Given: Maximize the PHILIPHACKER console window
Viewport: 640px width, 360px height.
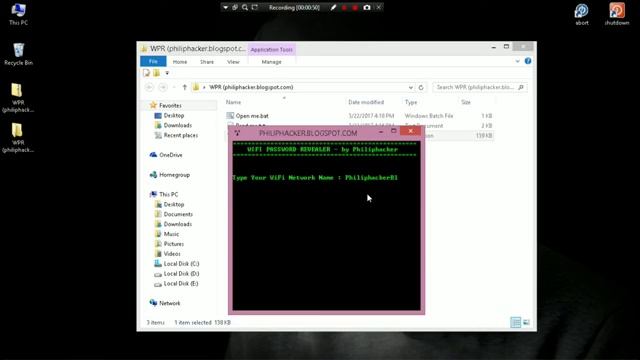Looking at the screenshot, I should point(393,131).
